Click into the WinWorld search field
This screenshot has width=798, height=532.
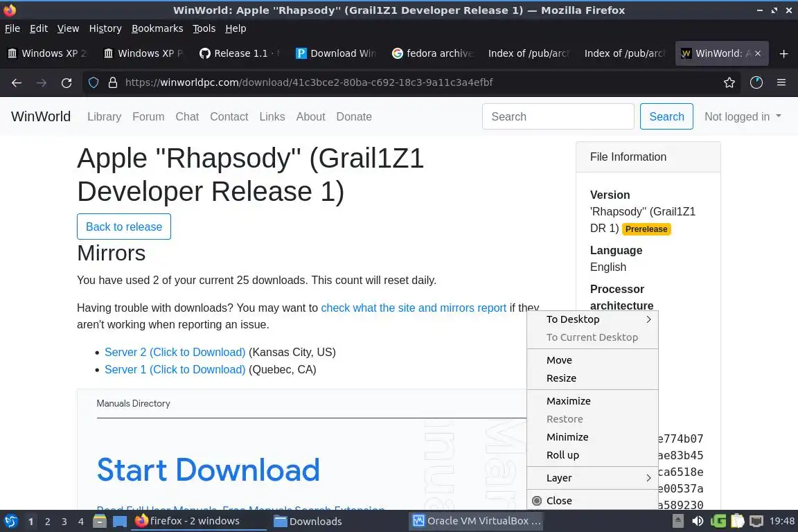click(x=558, y=116)
